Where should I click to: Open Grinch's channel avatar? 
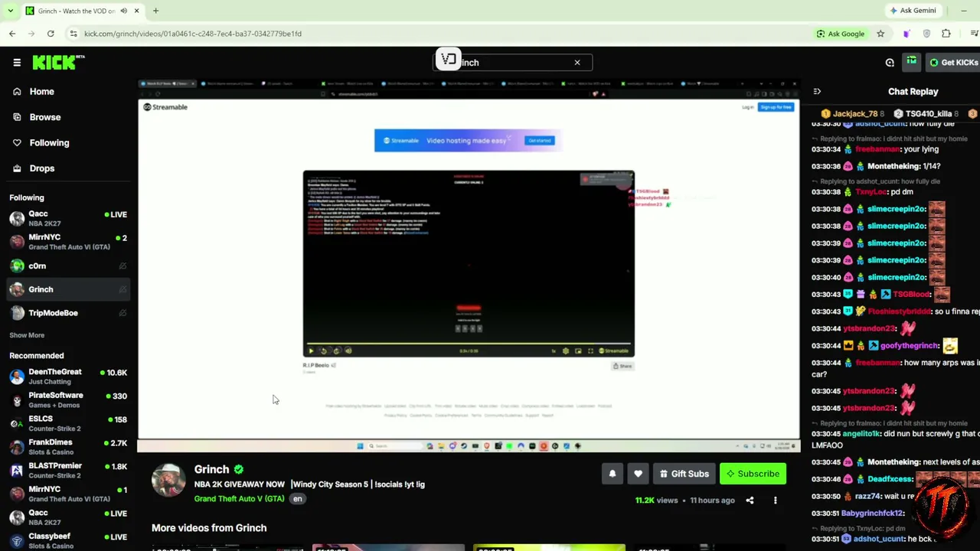tap(168, 481)
